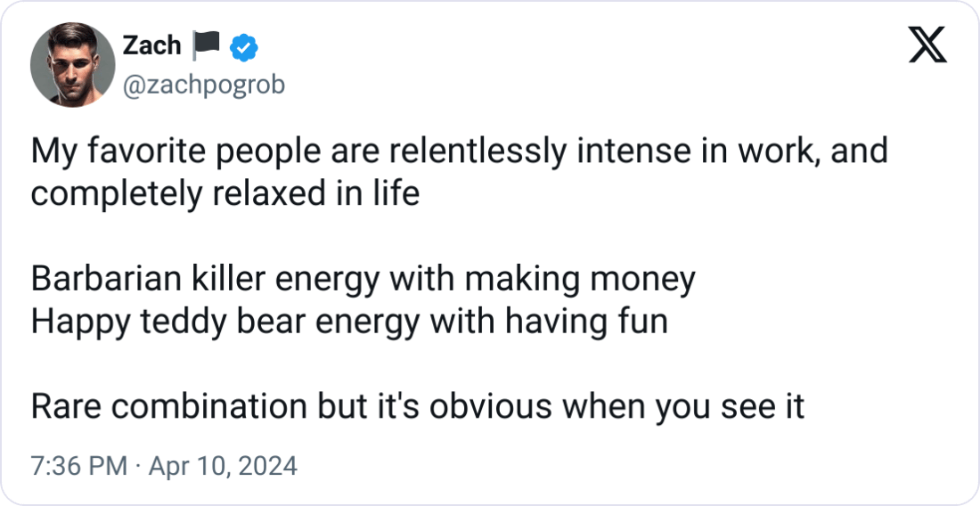Click the 'Happy teddy bear energy' sentence
Image resolution: width=980 pixels, height=506 pixels.
coord(349,321)
